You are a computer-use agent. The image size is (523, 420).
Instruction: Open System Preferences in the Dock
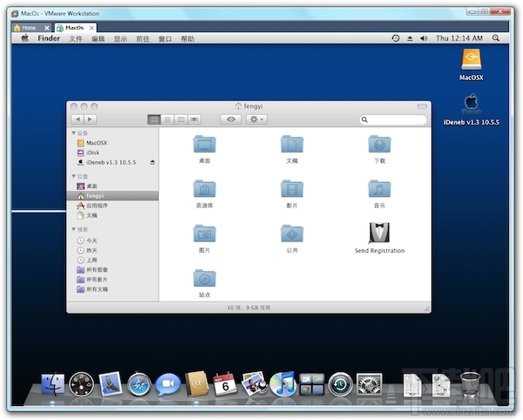(370, 383)
